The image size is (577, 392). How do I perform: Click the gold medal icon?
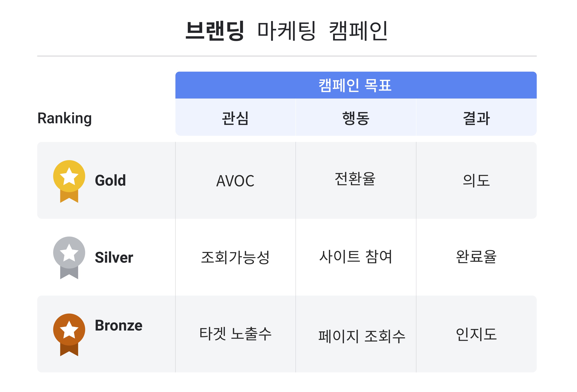[69, 181]
